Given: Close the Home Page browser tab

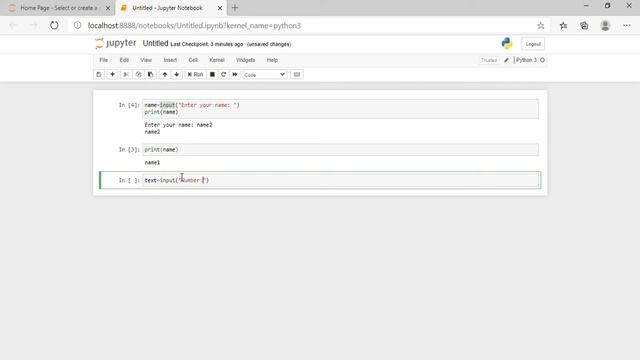Looking at the screenshot, I should (x=108, y=8).
